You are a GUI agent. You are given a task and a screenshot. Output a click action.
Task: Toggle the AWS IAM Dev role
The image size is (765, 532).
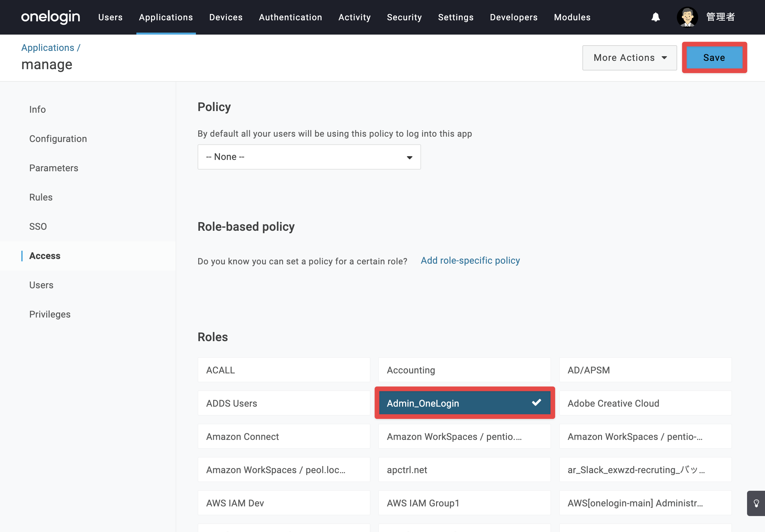pyautogui.click(x=284, y=503)
